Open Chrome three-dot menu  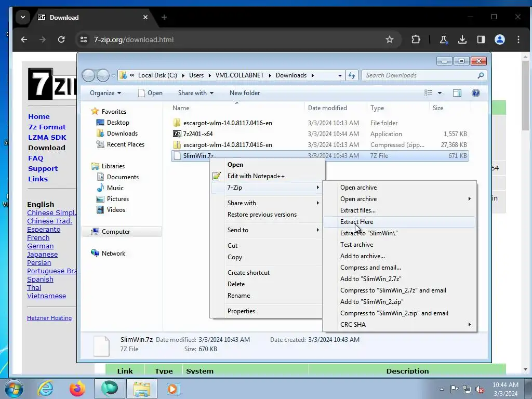(x=518, y=39)
